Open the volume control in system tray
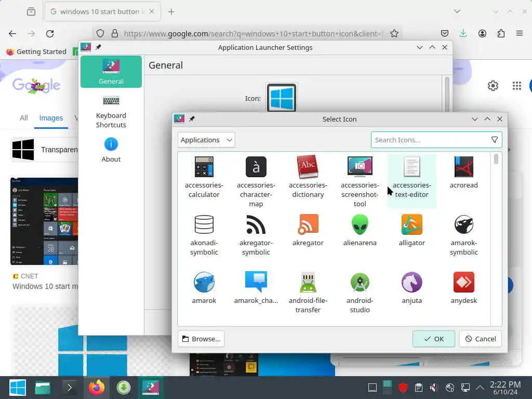The image size is (532, 399). (x=434, y=388)
